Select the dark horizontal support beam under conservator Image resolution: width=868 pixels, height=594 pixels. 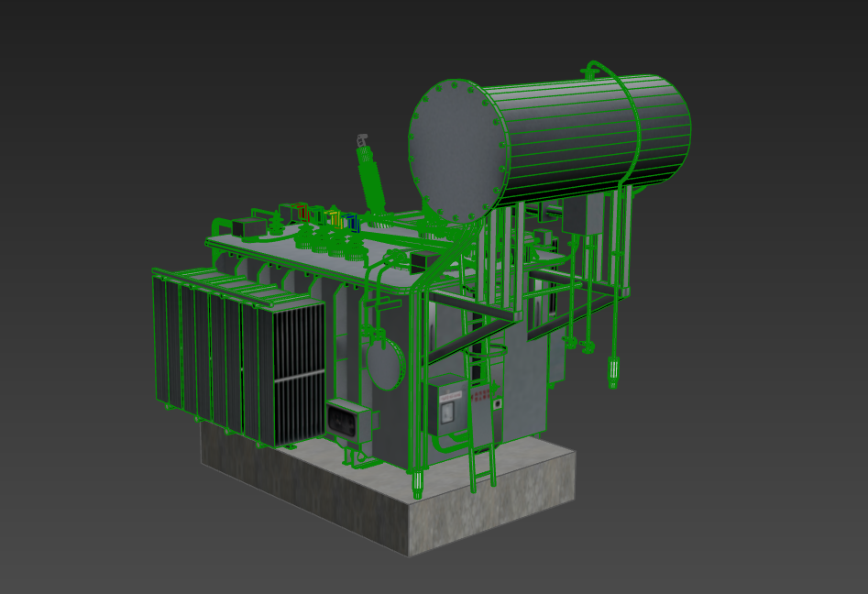(x=493, y=317)
